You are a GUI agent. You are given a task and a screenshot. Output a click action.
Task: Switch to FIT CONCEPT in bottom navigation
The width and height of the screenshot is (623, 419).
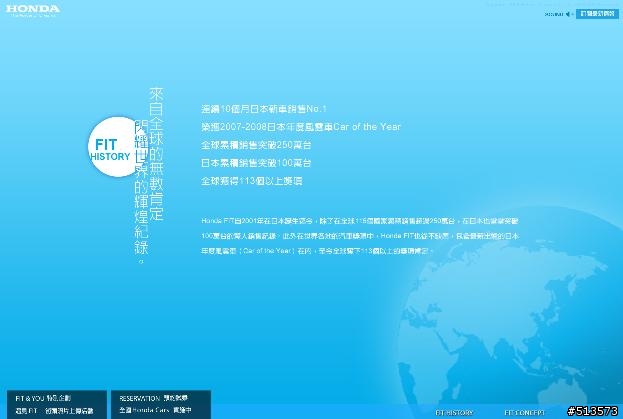coord(524,413)
